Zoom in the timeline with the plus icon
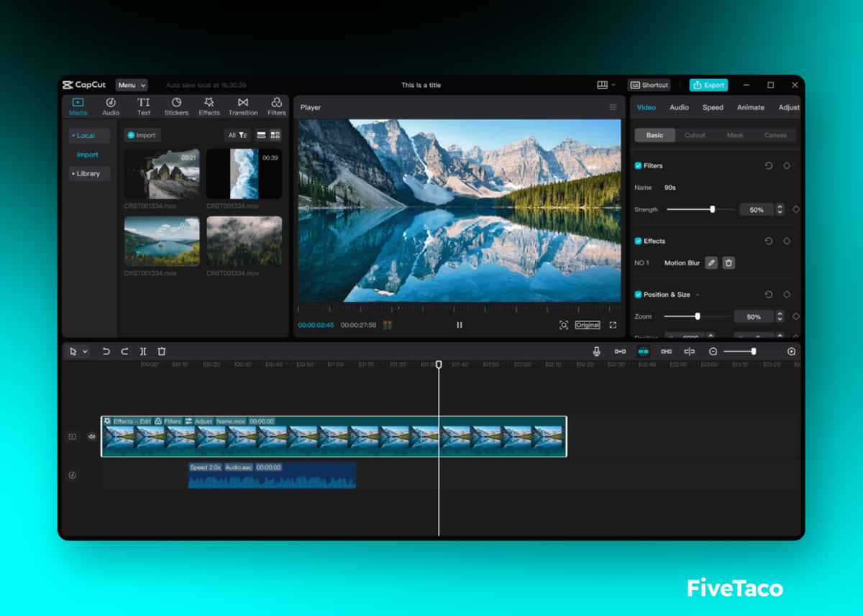Image resolution: width=863 pixels, height=616 pixels. 792,351
